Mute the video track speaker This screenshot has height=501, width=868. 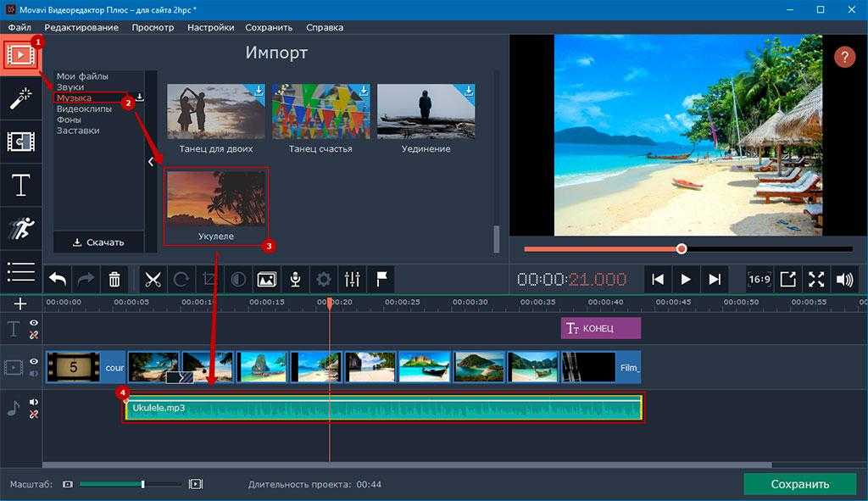coord(34,374)
